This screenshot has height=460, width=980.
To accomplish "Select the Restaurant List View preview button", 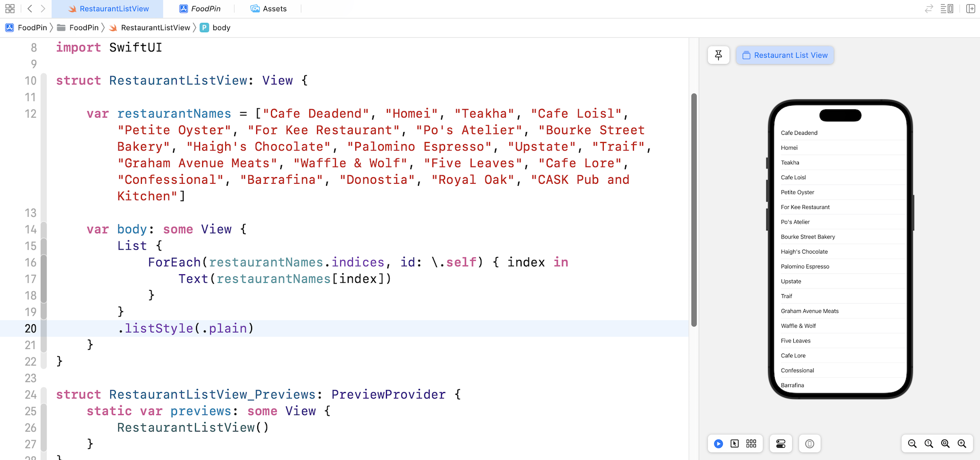I will click(x=785, y=55).
